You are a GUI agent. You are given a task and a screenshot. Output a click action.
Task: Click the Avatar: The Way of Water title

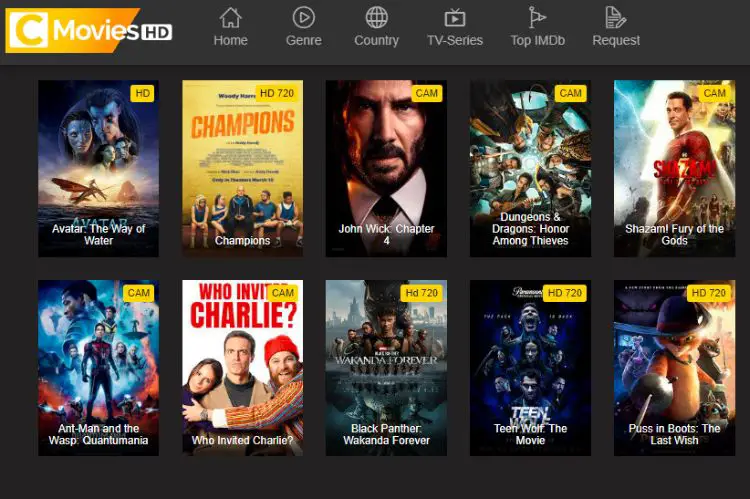(x=99, y=234)
